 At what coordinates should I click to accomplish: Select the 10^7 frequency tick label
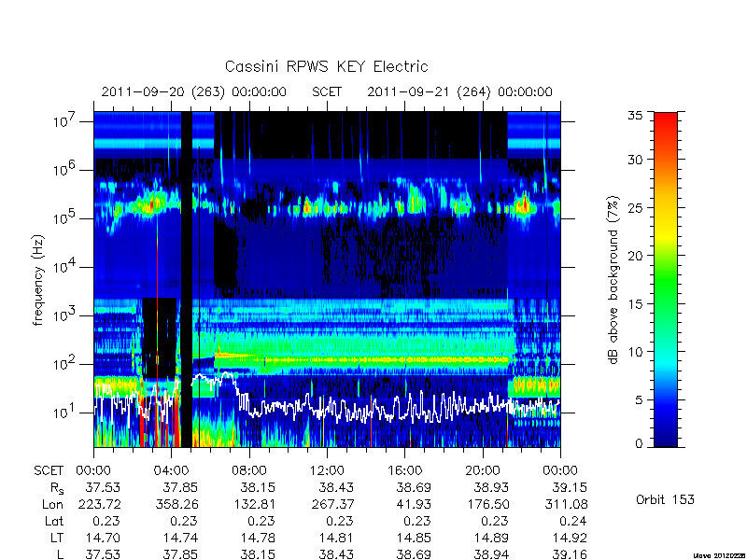point(65,121)
